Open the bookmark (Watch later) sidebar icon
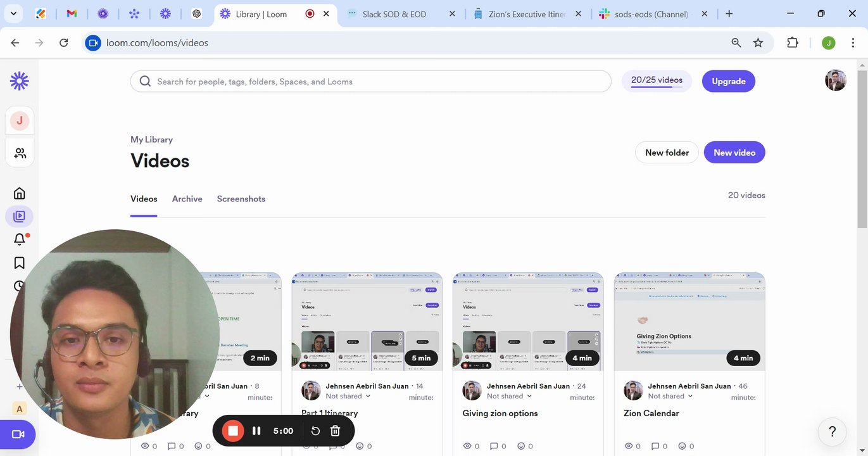 point(20,263)
